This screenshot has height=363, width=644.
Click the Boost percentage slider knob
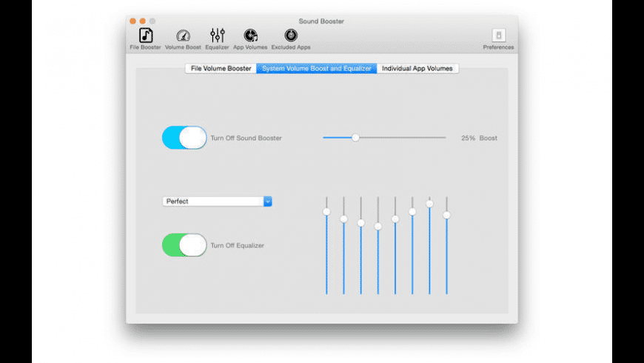355,138
